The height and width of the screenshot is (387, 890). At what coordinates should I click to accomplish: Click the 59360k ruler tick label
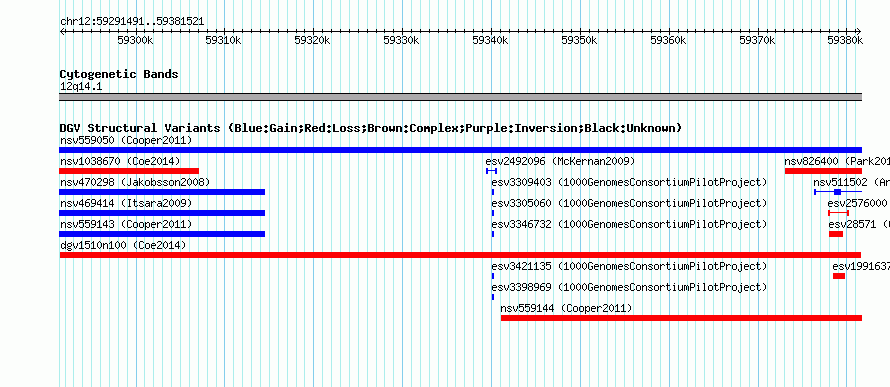(668, 41)
